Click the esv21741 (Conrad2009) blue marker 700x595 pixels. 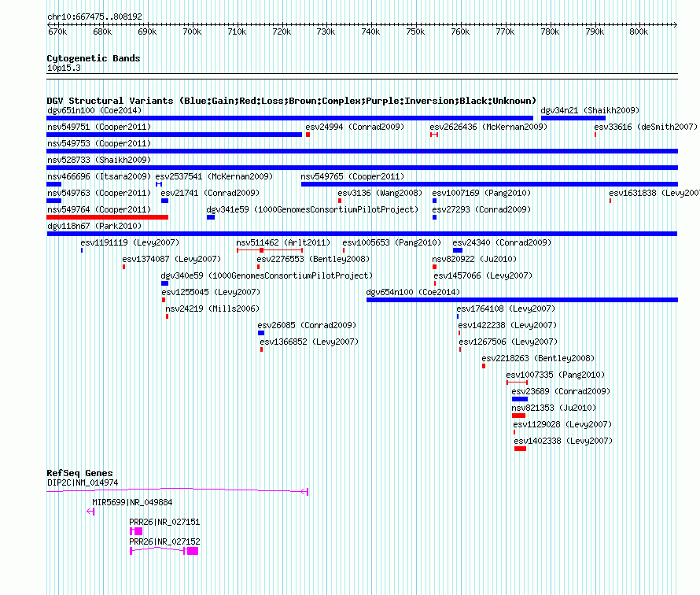tap(164, 201)
